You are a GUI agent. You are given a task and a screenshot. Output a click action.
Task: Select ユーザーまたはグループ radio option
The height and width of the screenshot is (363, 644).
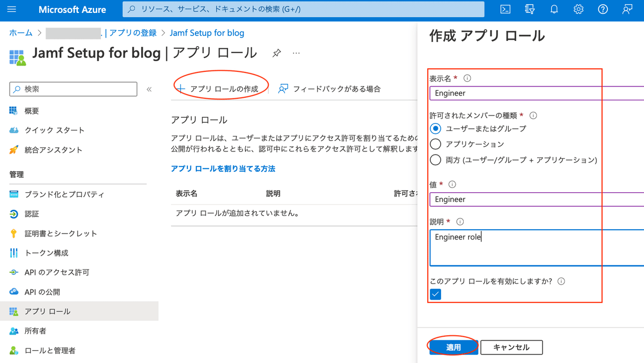[436, 129]
